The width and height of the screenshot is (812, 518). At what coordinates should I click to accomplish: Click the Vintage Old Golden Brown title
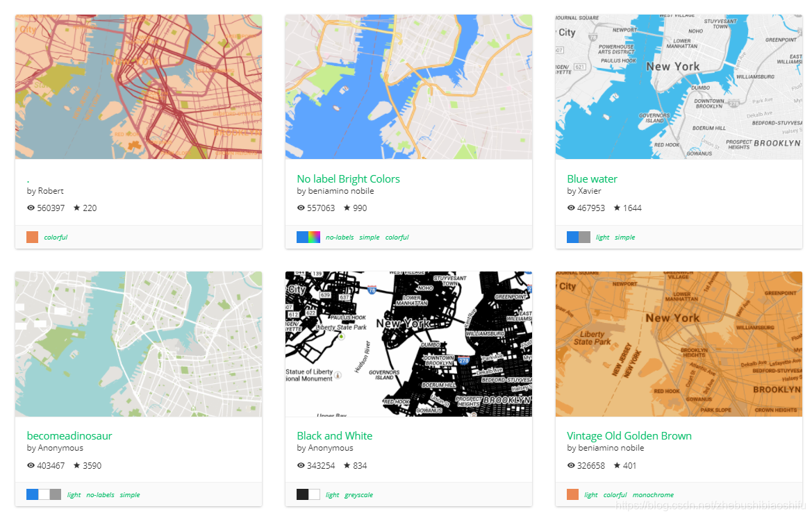(629, 436)
